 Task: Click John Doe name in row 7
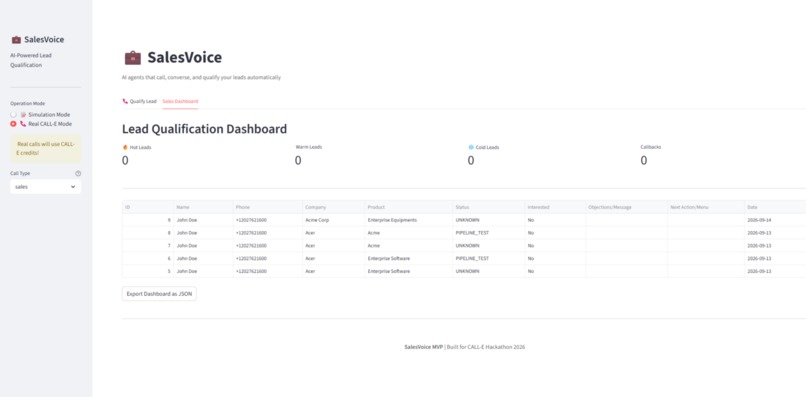(203, 246)
